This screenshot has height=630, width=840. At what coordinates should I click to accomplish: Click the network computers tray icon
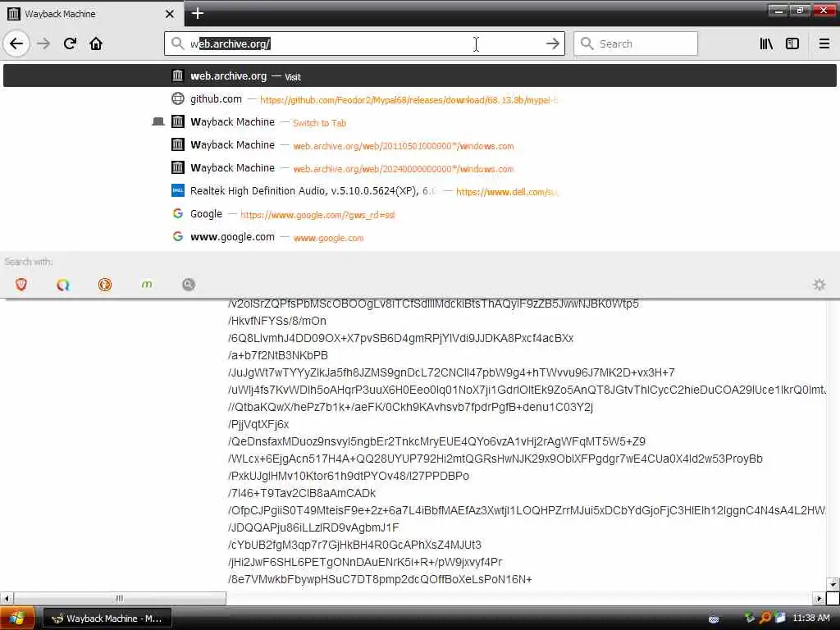(x=781, y=619)
